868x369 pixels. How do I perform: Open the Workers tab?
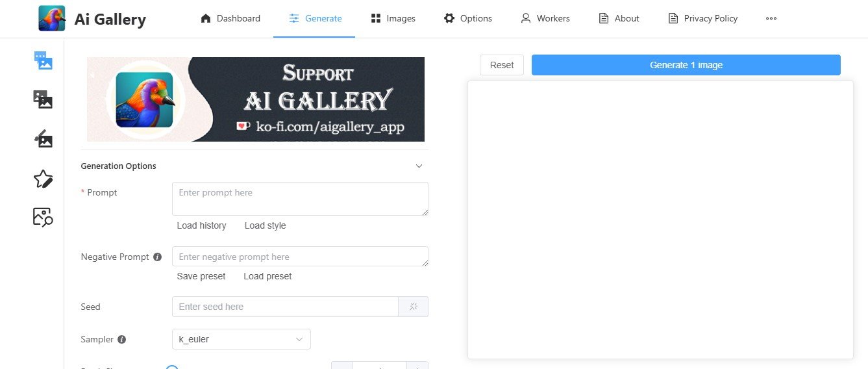(x=545, y=19)
